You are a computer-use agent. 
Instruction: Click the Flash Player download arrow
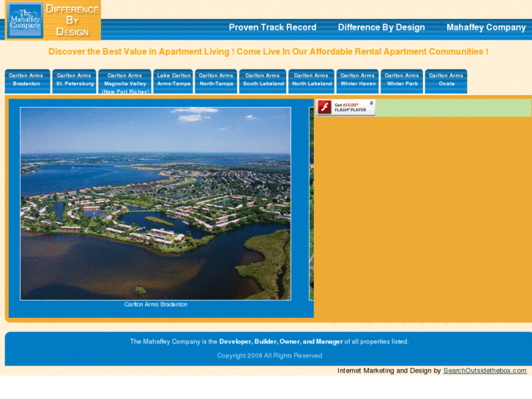tap(372, 103)
